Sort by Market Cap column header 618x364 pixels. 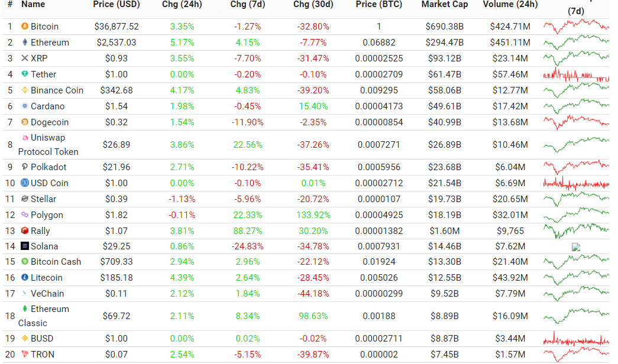pyautogui.click(x=445, y=4)
